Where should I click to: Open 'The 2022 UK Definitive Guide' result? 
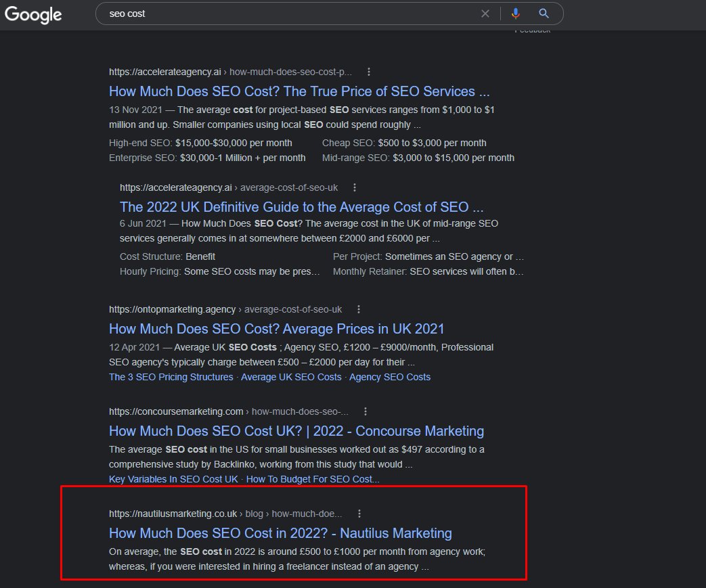tap(301, 207)
